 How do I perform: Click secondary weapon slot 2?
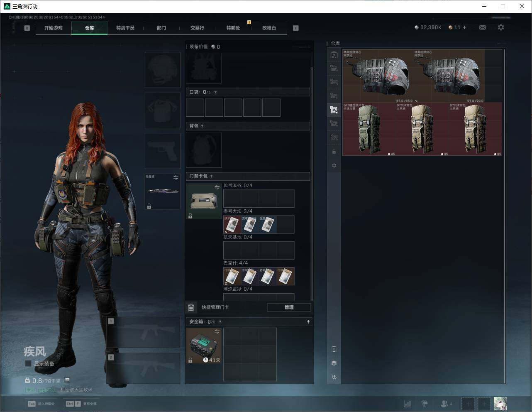pyautogui.click(x=143, y=369)
